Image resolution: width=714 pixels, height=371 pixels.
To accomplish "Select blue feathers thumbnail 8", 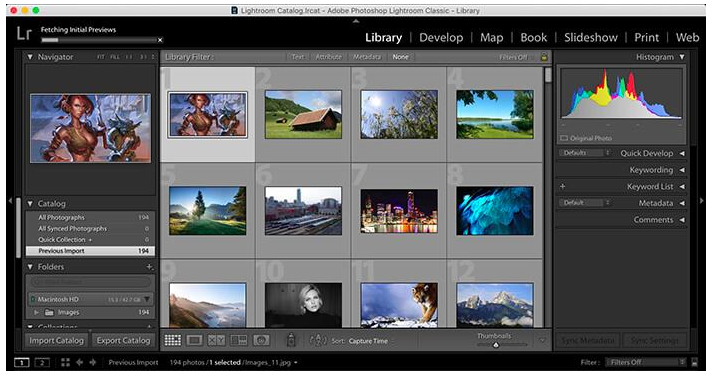I will click(x=495, y=210).
